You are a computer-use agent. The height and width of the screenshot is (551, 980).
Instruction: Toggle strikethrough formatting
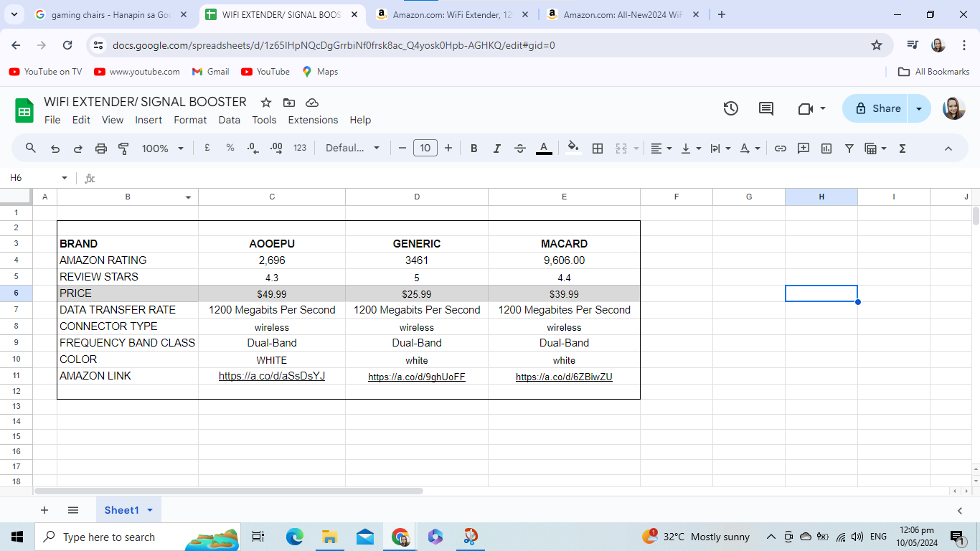(x=520, y=149)
